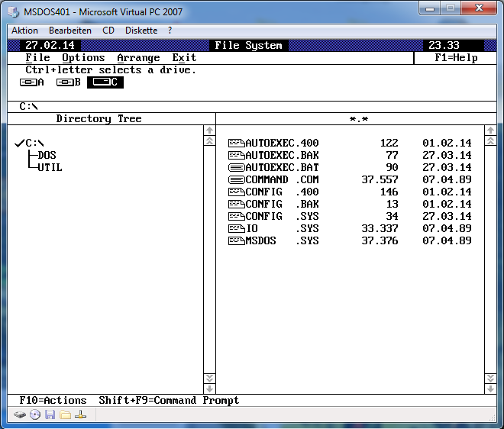
Task: Click the C:\ current path line
Action: tap(28, 106)
